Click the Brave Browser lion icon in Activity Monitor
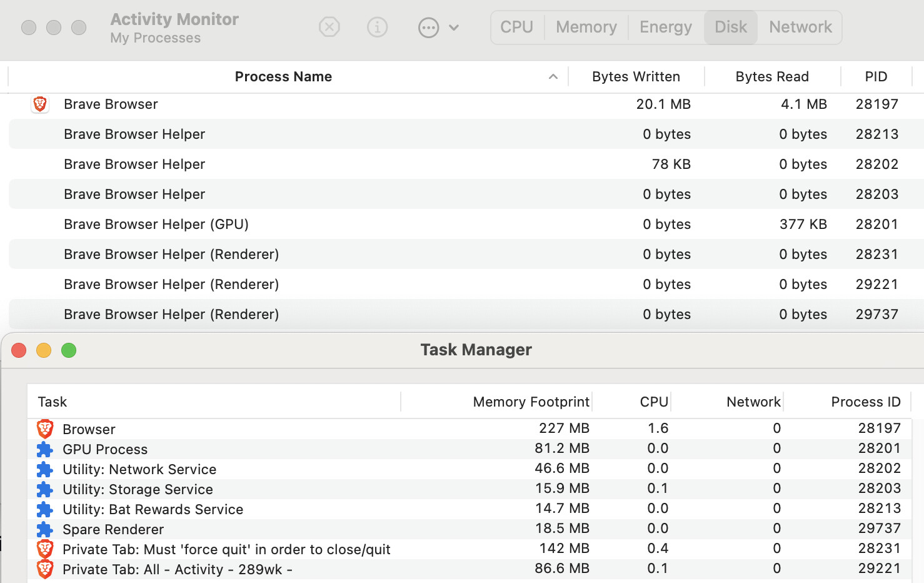 (40, 104)
